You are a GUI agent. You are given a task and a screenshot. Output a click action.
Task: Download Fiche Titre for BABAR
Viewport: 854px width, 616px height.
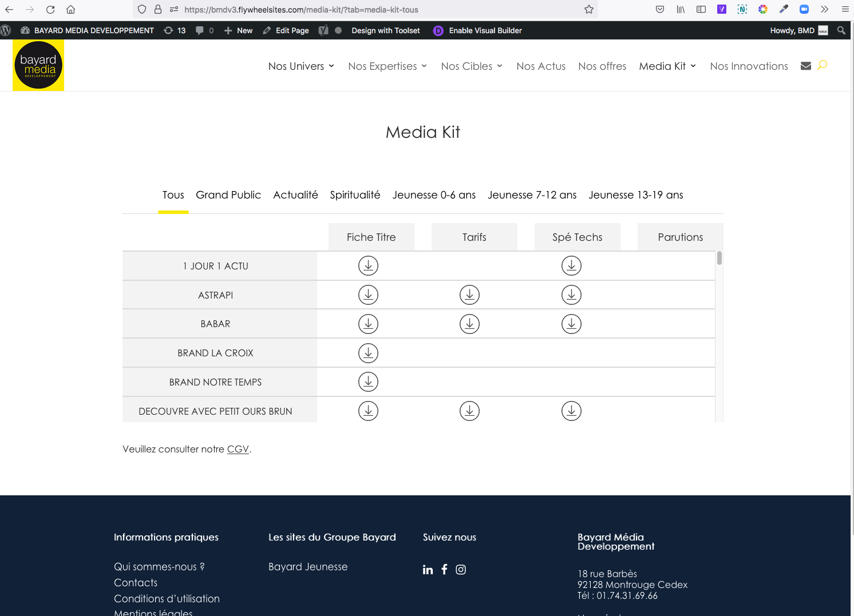pyautogui.click(x=368, y=324)
